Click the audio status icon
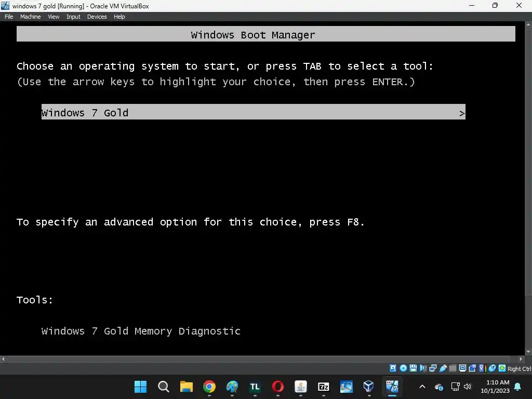This screenshot has height=399, width=532. 423,368
